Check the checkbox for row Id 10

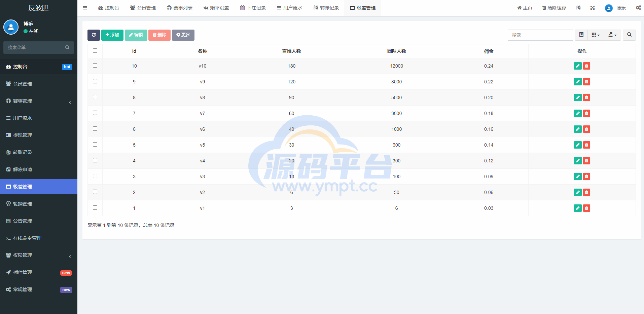pyautogui.click(x=95, y=66)
